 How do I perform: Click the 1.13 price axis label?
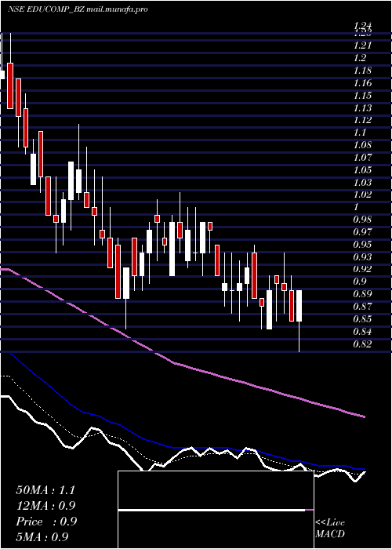click(x=362, y=108)
